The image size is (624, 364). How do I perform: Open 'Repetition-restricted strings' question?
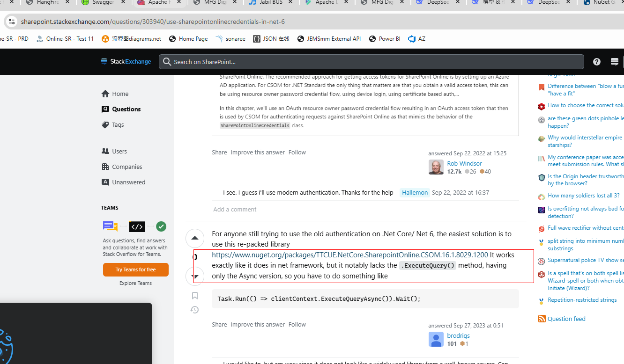click(x=582, y=300)
